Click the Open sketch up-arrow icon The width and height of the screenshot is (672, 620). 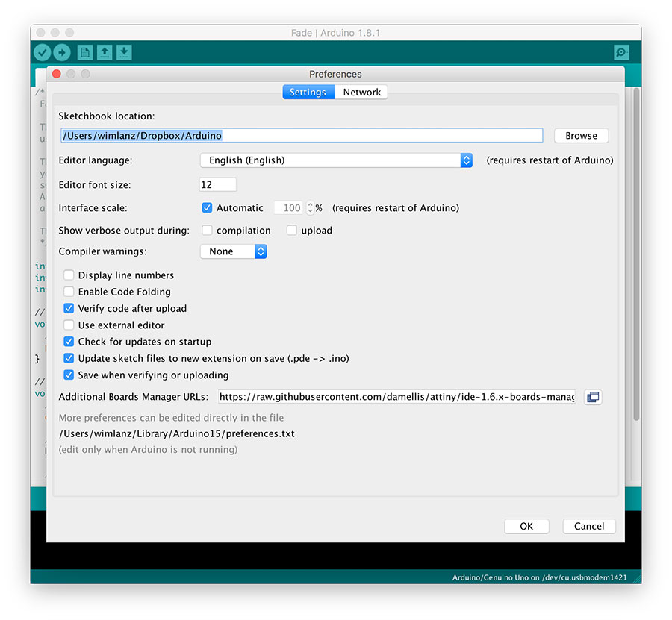[x=105, y=53]
